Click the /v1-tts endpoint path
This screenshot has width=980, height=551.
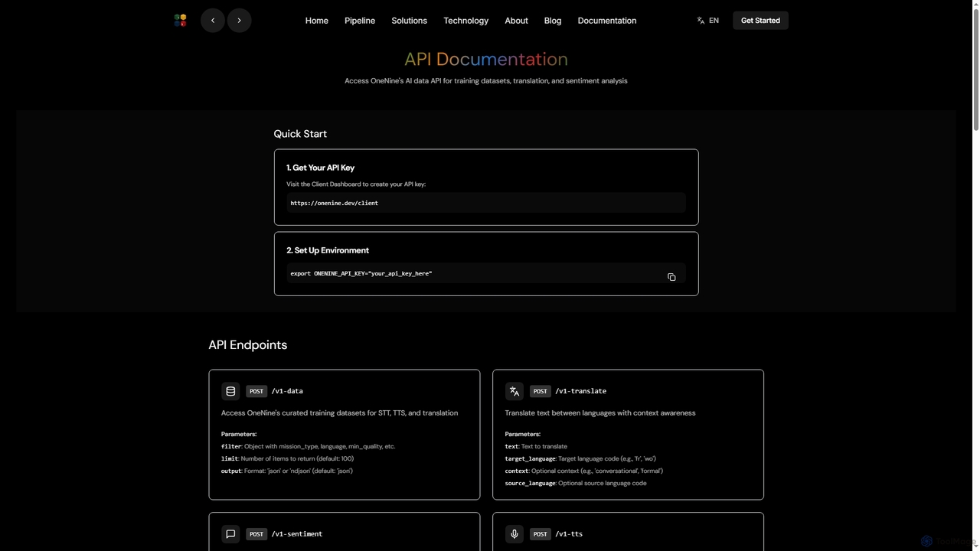(x=569, y=534)
